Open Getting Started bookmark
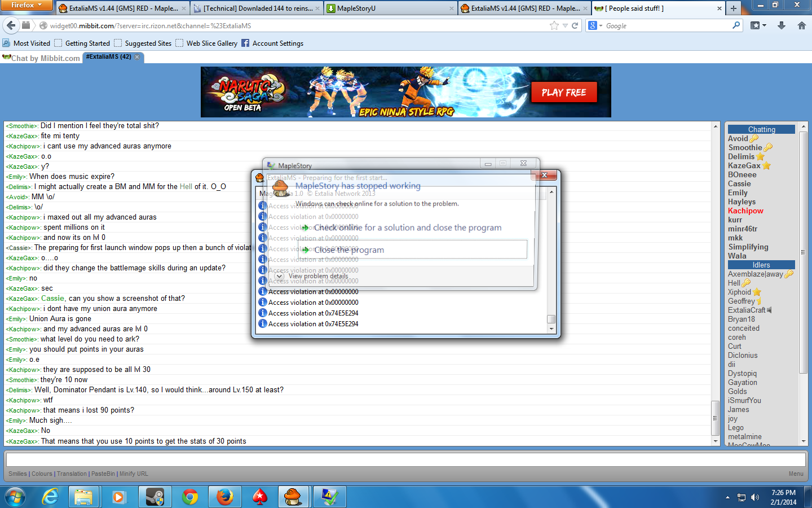 82,43
